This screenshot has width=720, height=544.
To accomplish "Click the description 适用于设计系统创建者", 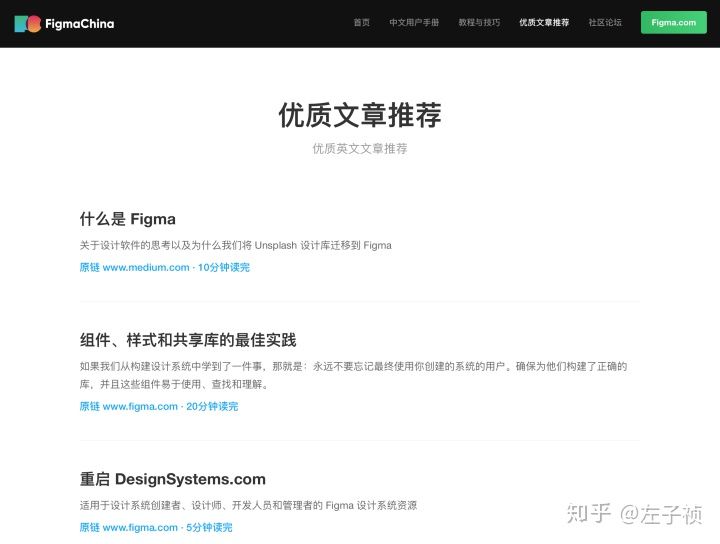I will [x=248, y=505].
